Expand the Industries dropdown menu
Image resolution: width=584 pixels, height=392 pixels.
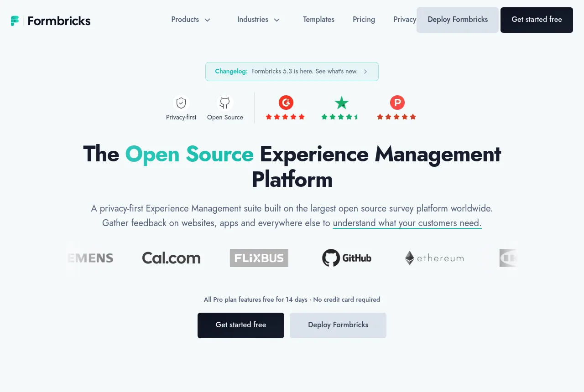tap(258, 20)
